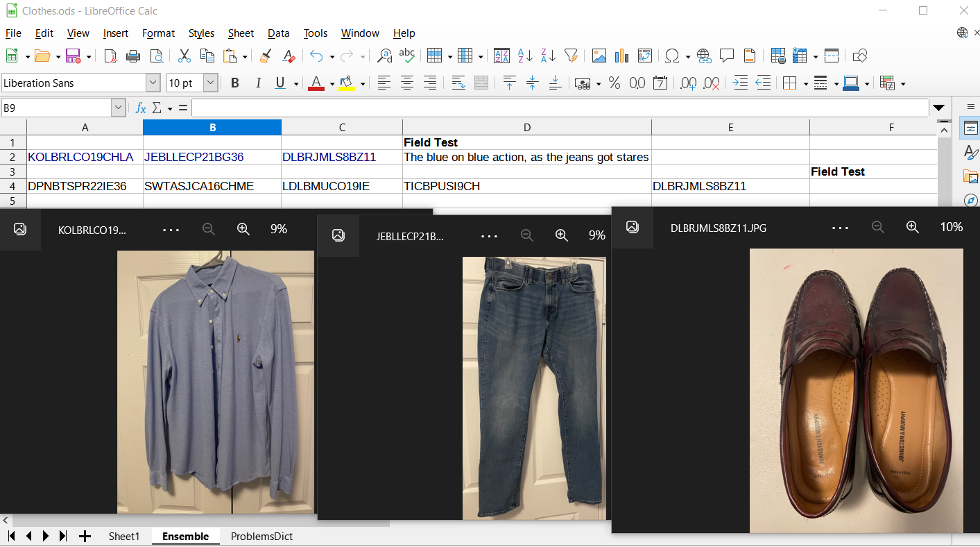Screen dimensions: 980x547
Task: Toggle Italic formatting
Action: (x=258, y=83)
